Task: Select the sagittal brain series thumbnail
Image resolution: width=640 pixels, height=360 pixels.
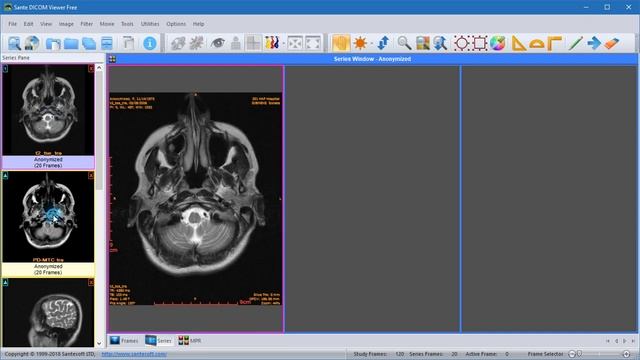Action: (x=48, y=313)
